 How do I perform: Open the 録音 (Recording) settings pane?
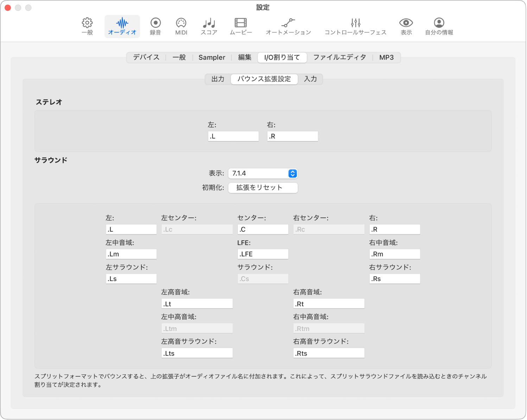pos(155,26)
